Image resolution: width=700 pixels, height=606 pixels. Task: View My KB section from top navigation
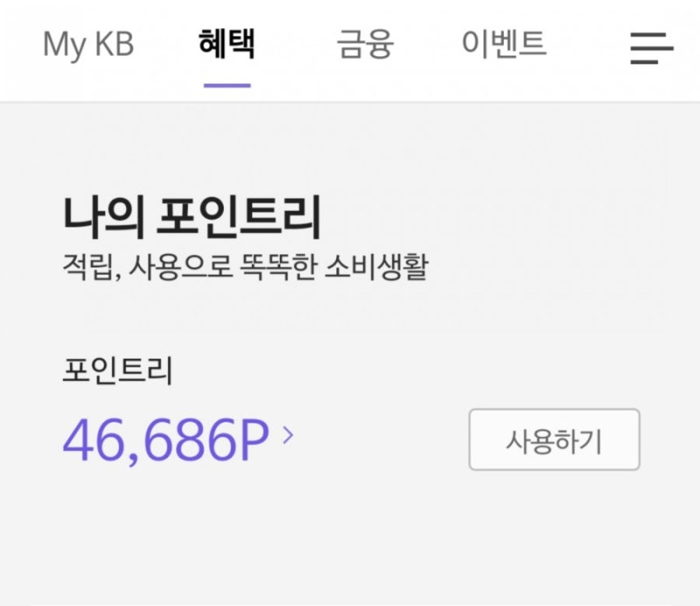pos(88,45)
